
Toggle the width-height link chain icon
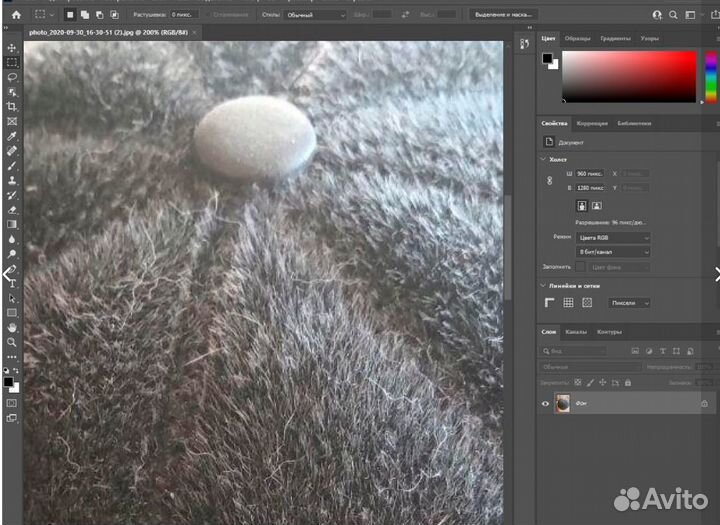tap(549, 181)
